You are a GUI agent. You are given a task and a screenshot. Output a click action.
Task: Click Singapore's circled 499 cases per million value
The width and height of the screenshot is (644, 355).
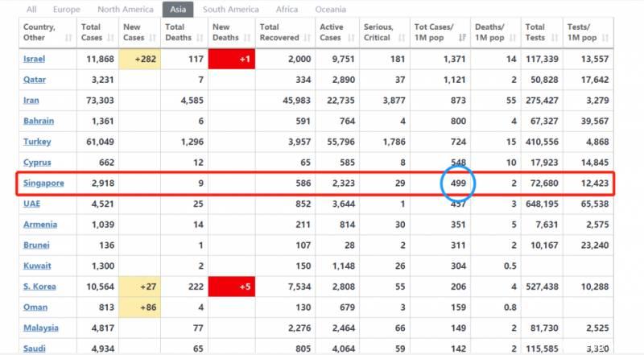point(457,184)
